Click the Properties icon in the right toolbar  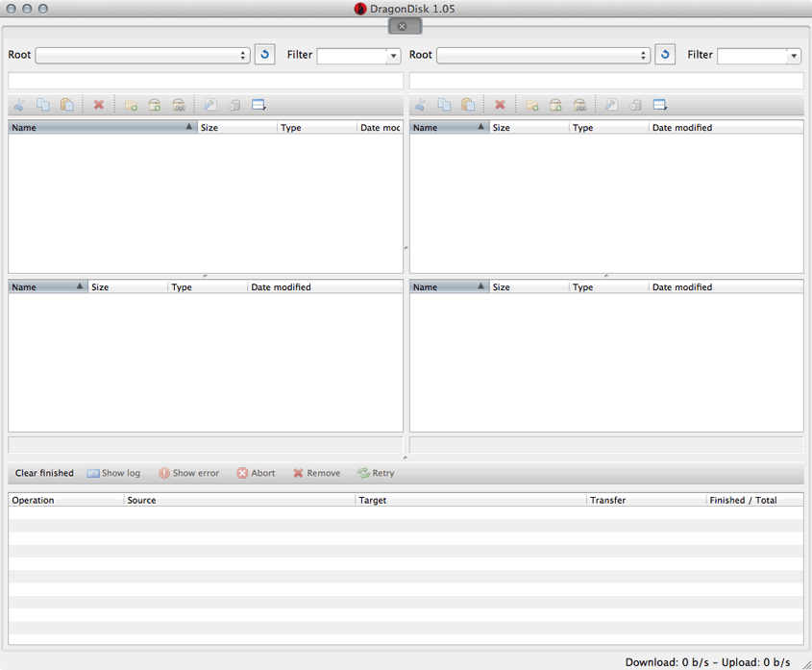point(612,105)
